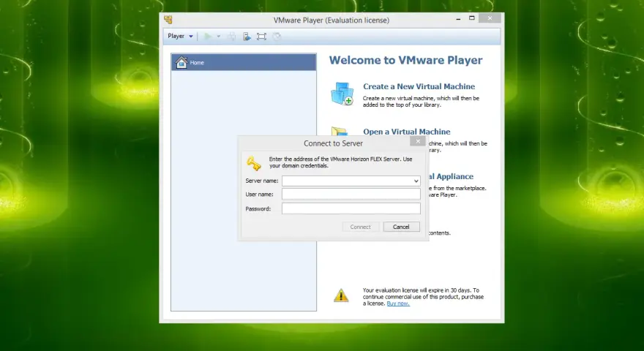
Task: Open the Player menu in the toolbar
Action: click(x=180, y=36)
